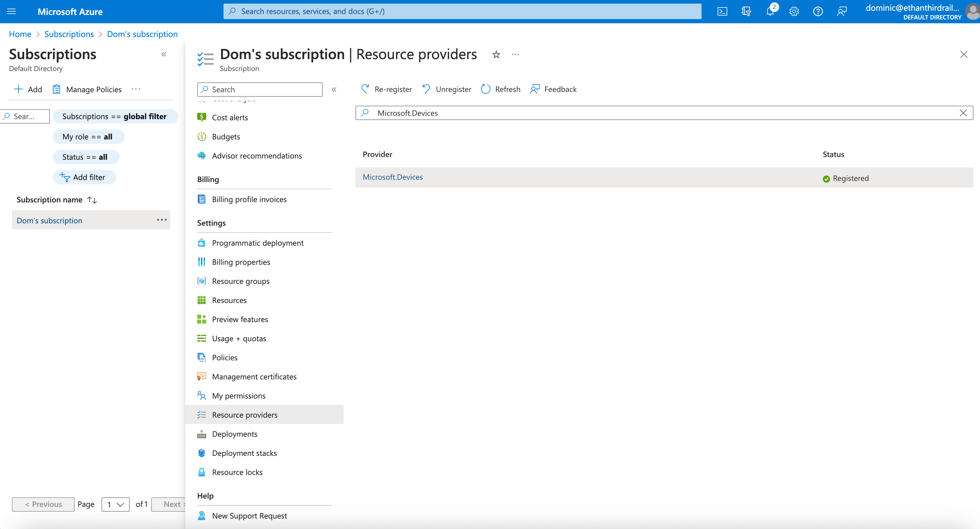Click Dom's subscription breadcrumb link
Image resolution: width=980 pixels, height=529 pixels.
click(142, 34)
